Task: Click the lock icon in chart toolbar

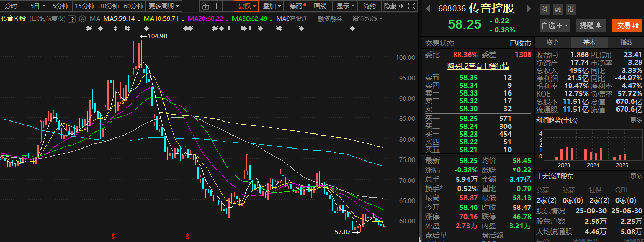Action: pyautogui.click(x=205, y=6)
